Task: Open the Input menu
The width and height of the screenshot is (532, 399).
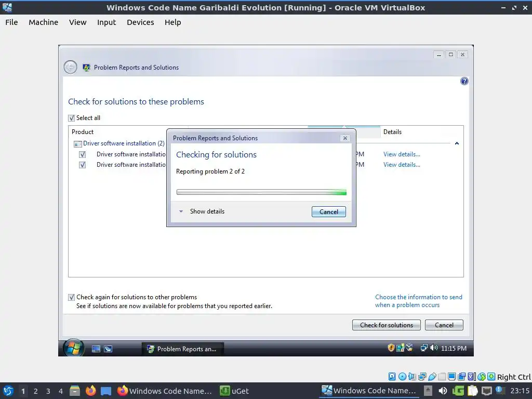Action: point(107,22)
